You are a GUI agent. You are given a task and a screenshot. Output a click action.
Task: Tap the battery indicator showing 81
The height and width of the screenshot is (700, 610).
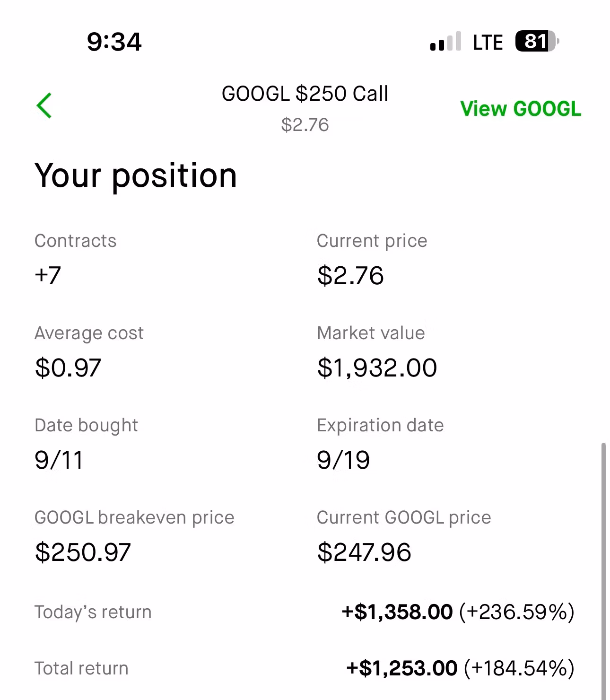(537, 42)
